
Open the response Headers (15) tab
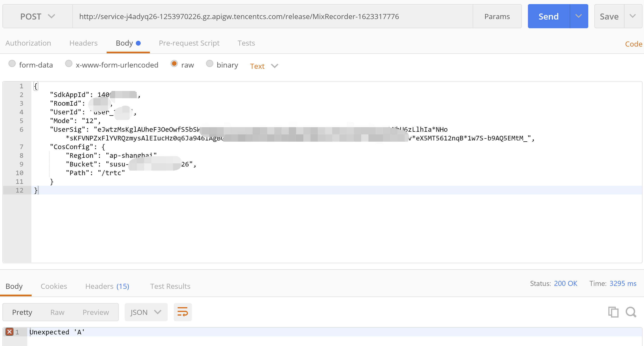(107, 286)
